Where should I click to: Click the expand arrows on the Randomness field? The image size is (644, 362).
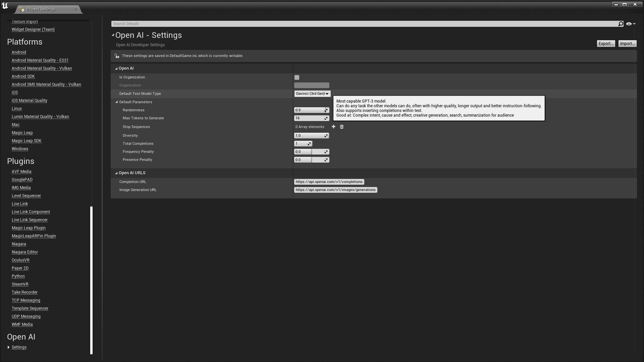click(x=326, y=110)
